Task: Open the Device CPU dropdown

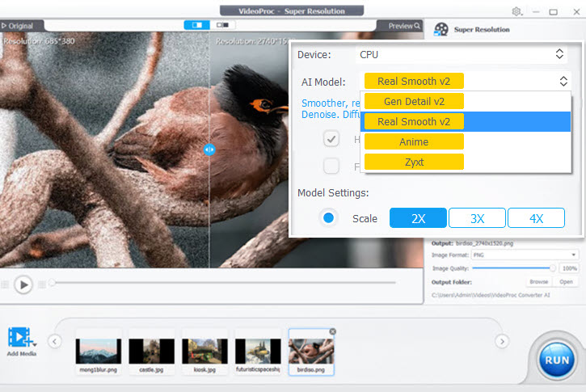Action: 462,55
